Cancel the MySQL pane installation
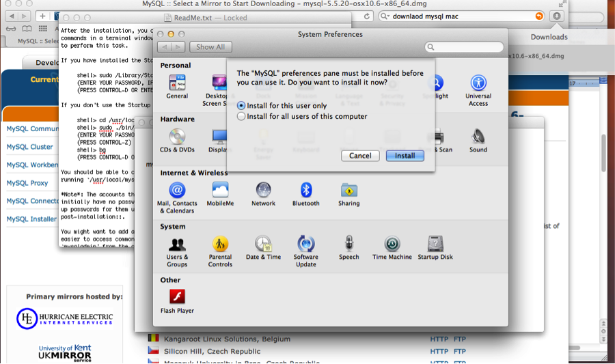This screenshot has height=364, width=615. click(x=360, y=156)
